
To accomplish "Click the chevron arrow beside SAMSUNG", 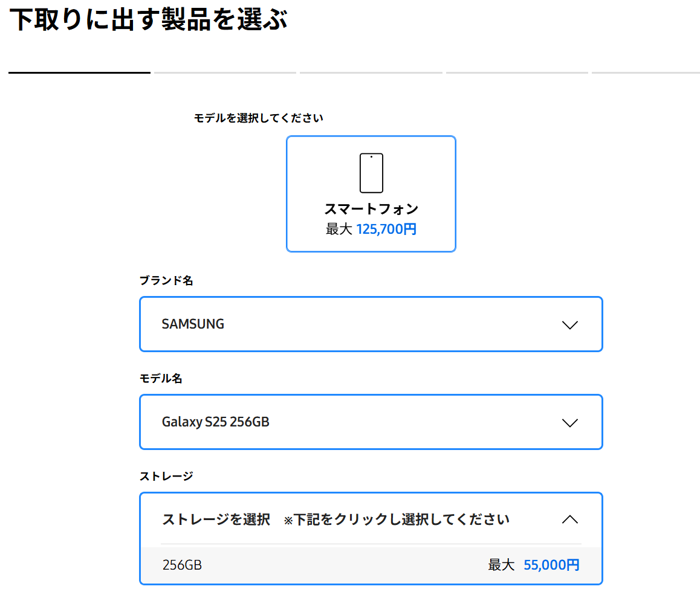I will [569, 324].
